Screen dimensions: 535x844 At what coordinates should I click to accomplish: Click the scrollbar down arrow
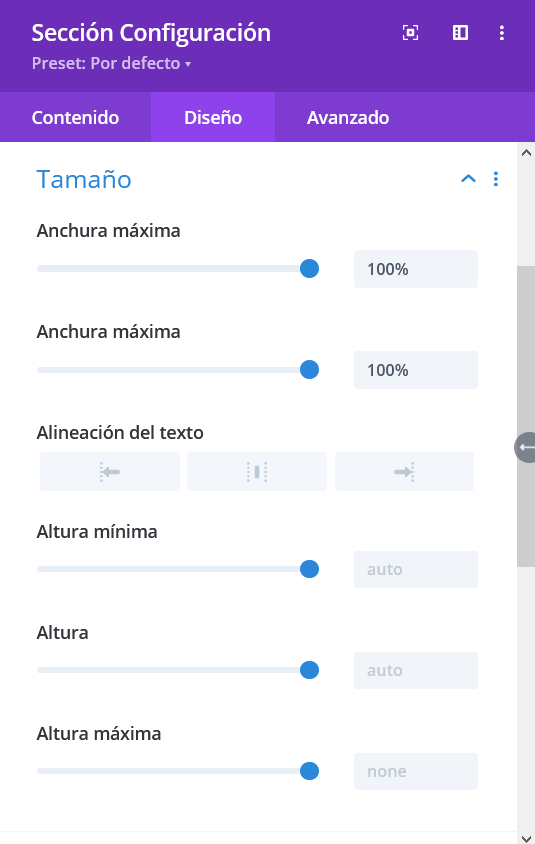point(526,838)
